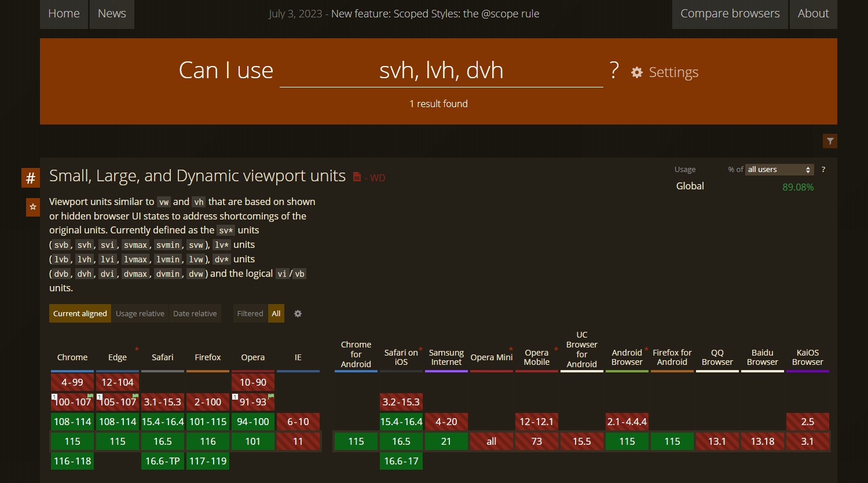868x483 pixels.
Task: Click the Firefox for Android 115 cell
Action: point(672,441)
